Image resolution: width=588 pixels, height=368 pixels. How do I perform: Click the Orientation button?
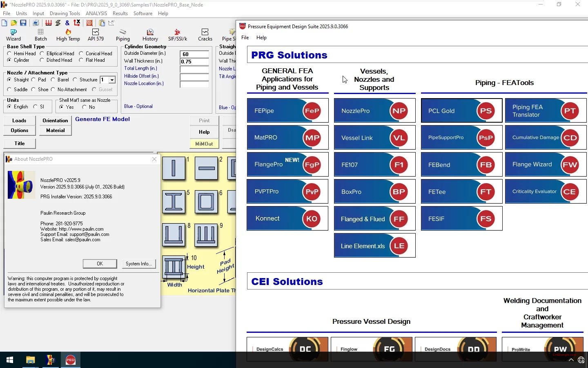click(x=56, y=121)
